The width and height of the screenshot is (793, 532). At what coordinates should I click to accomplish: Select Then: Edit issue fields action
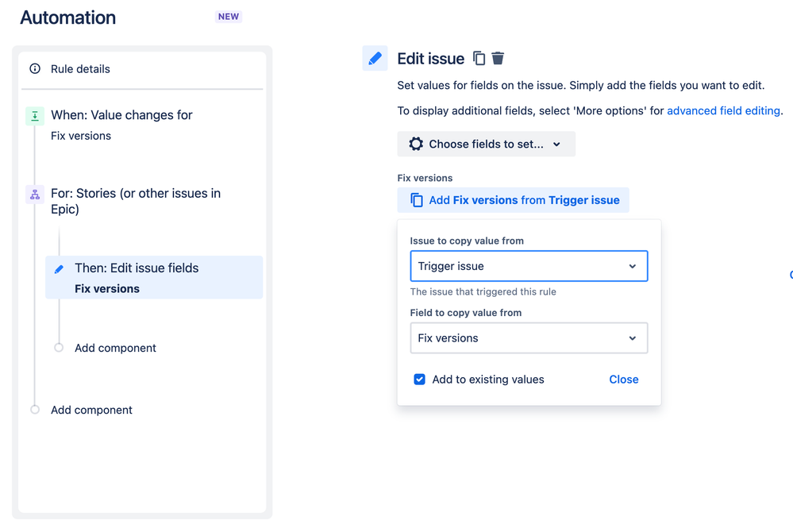[154, 278]
